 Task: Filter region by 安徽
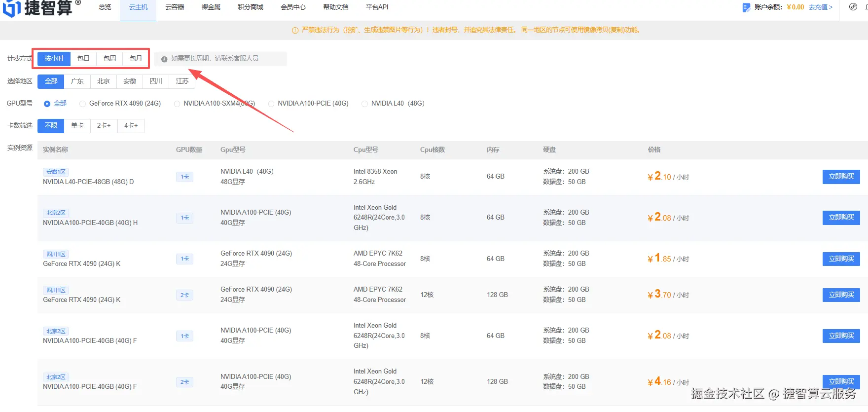click(130, 81)
